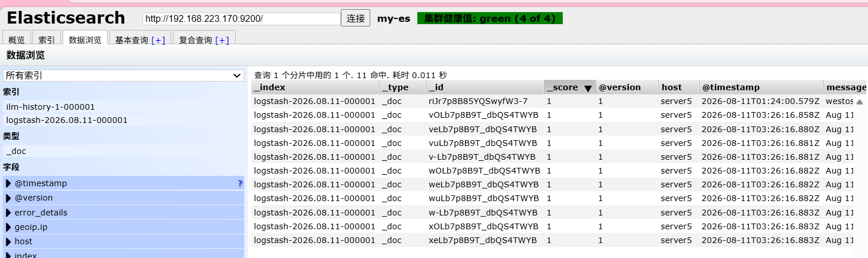The image size is (868, 258).
Task: Open the 所有索引 index dropdown
Action: [x=124, y=75]
